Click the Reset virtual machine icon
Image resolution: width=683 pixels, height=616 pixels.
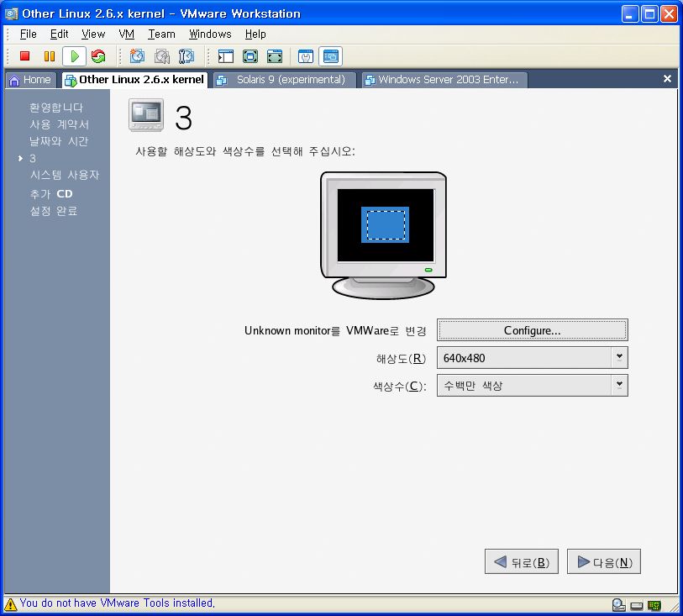98,56
